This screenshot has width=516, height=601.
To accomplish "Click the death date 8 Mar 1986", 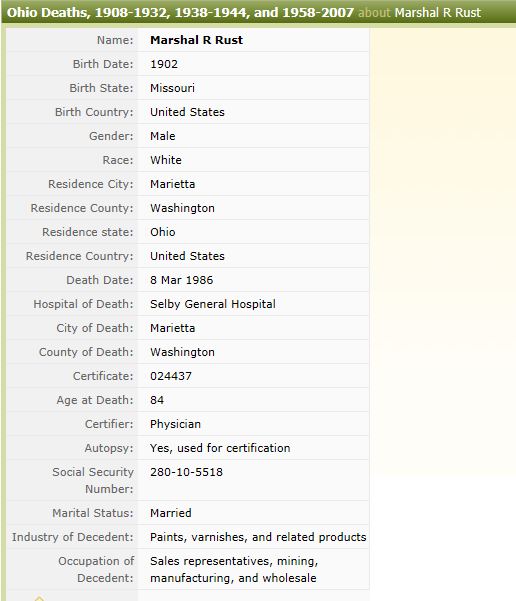I will (x=181, y=280).
